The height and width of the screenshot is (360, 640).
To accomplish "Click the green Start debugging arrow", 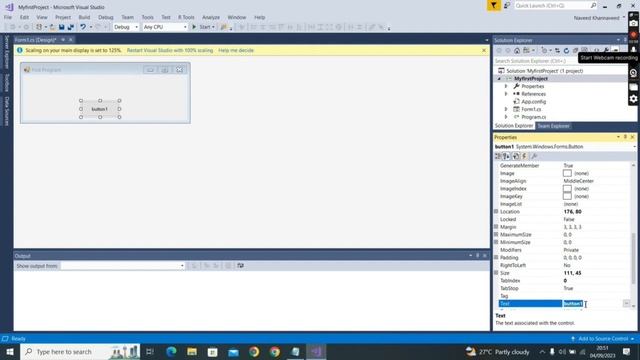I will point(194,27).
